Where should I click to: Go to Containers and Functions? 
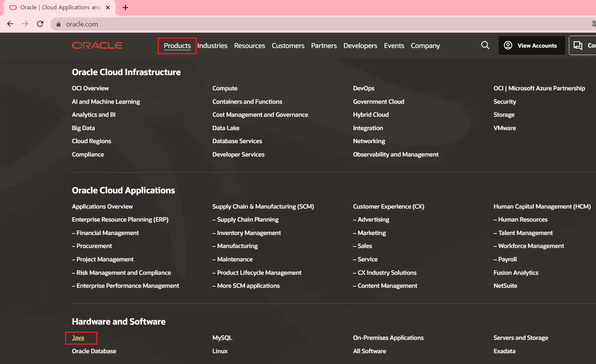(x=247, y=102)
